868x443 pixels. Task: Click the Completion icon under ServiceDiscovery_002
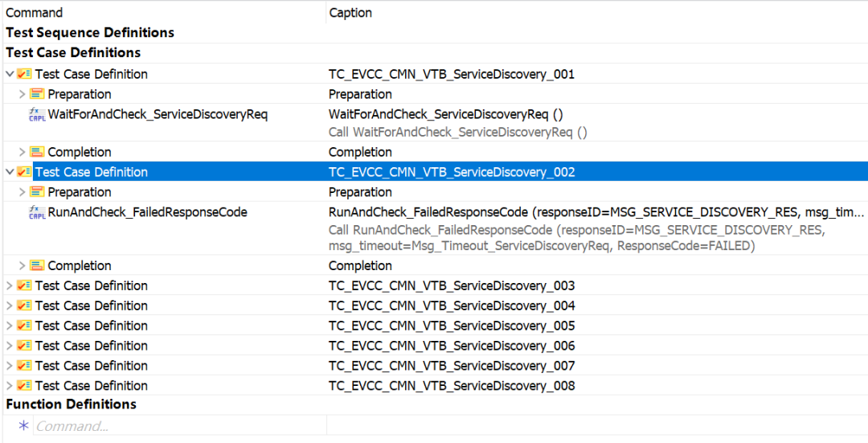37,265
